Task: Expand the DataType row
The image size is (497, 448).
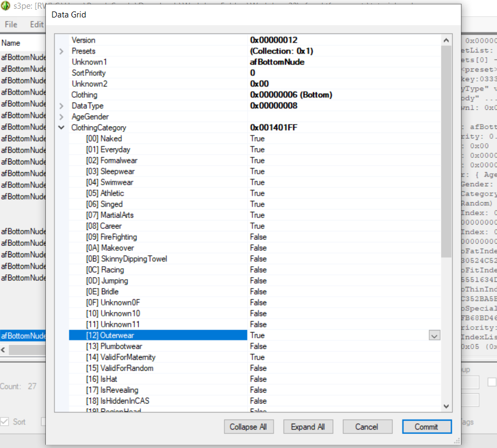Action: point(62,106)
